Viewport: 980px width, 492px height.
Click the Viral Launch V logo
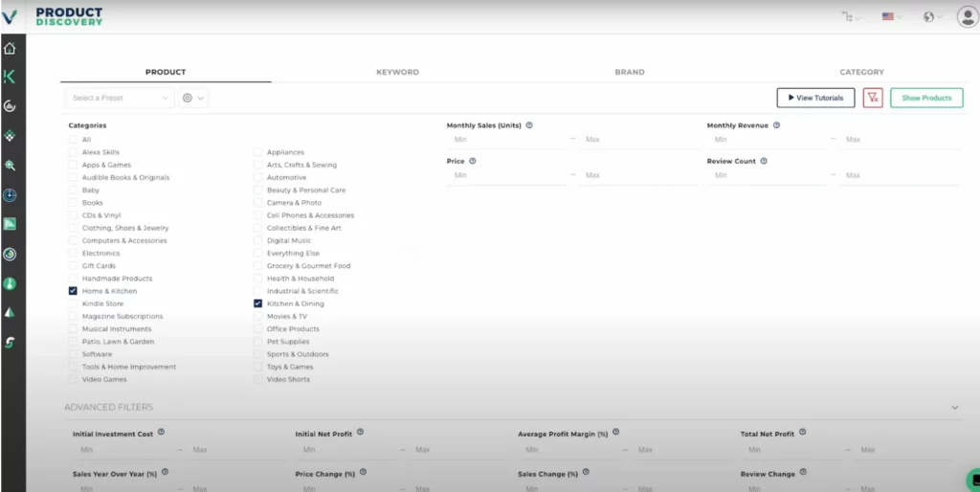10,17
